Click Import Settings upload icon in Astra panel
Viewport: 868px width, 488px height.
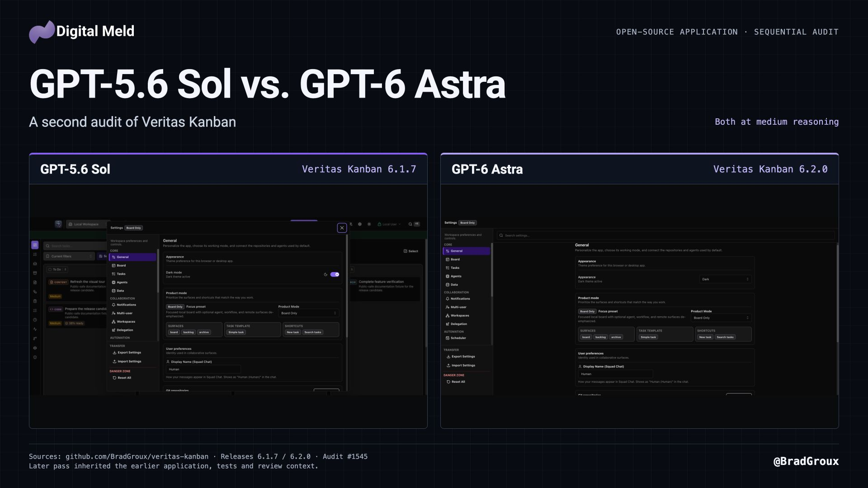(448, 366)
